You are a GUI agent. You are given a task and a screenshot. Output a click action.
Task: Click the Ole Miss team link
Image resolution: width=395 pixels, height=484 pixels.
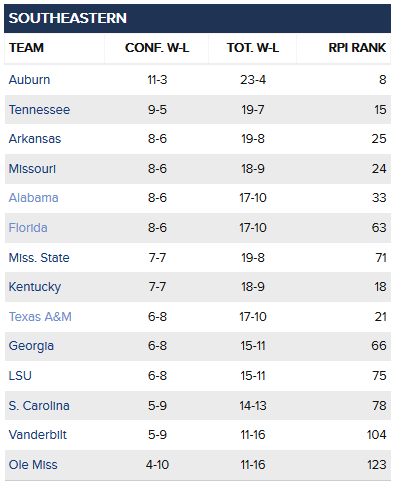click(x=33, y=465)
